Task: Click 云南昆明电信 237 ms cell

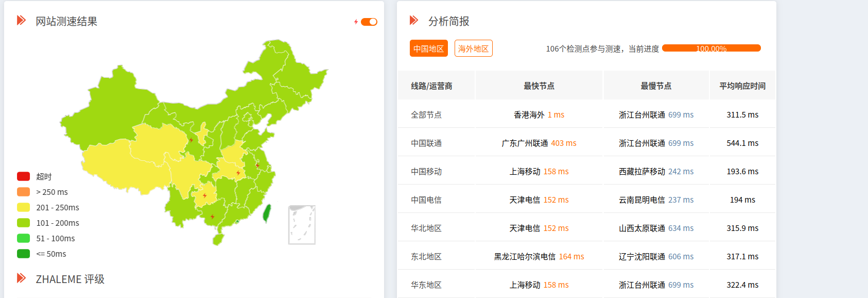Action: point(656,200)
